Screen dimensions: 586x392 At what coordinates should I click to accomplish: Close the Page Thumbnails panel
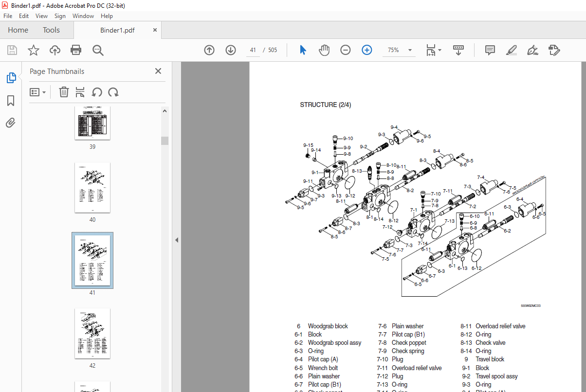[158, 71]
